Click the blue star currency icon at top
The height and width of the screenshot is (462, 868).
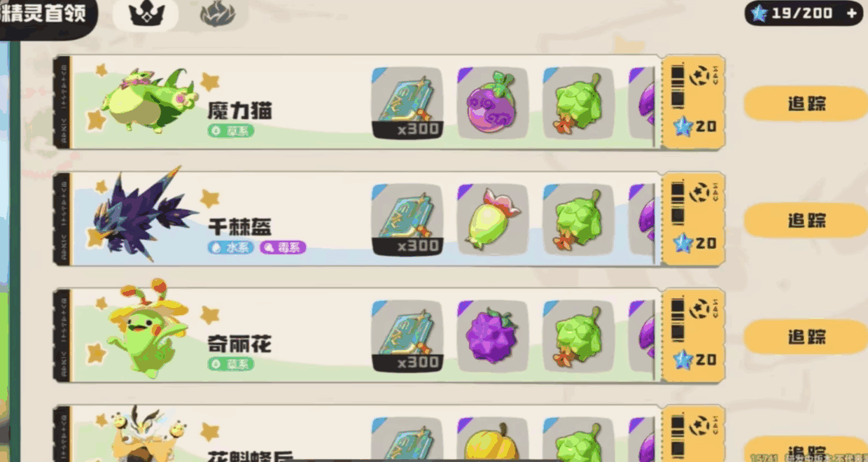pos(759,13)
